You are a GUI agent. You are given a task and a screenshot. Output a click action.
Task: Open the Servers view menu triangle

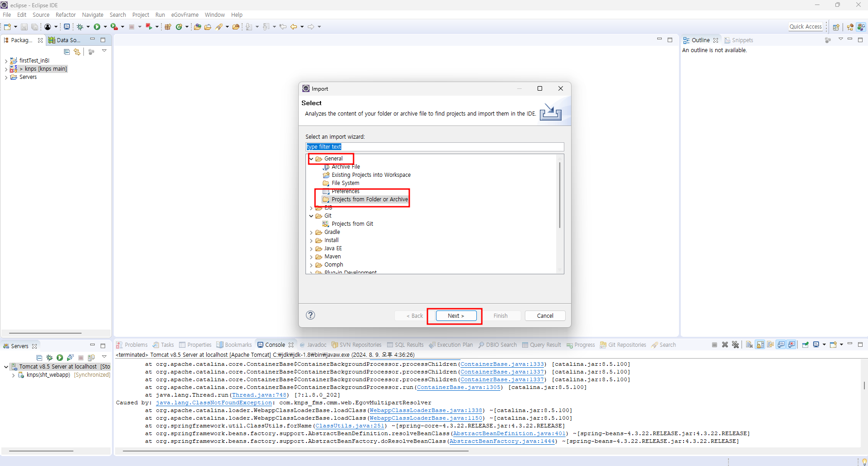(x=104, y=357)
